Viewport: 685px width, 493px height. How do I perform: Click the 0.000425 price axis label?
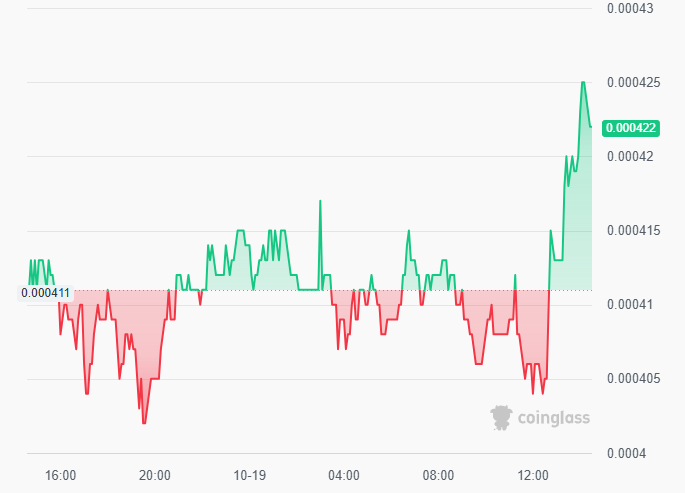pos(632,83)
